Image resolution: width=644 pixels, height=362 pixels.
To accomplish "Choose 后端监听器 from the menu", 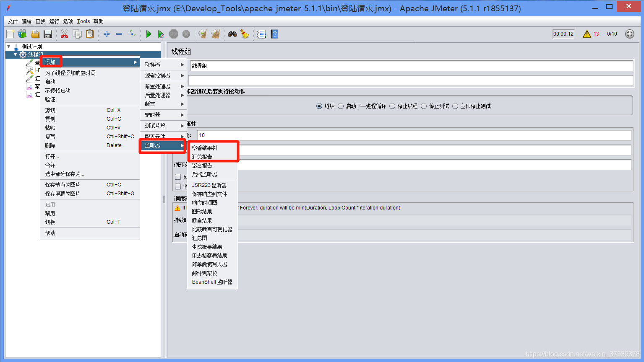I will pos(212,174).
